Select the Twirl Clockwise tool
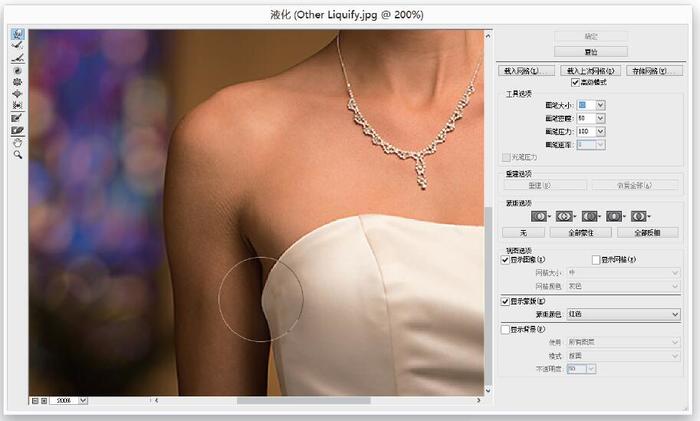700x421 pixels. click(18, 70)
